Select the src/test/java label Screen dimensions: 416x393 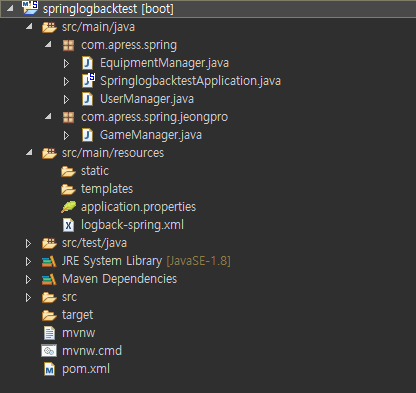coord(94,243)
